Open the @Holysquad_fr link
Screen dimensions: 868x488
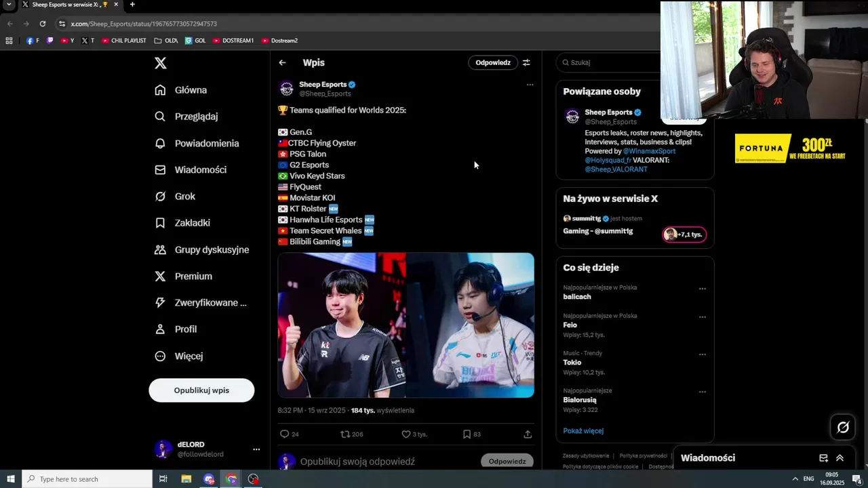tap(608, 160)
